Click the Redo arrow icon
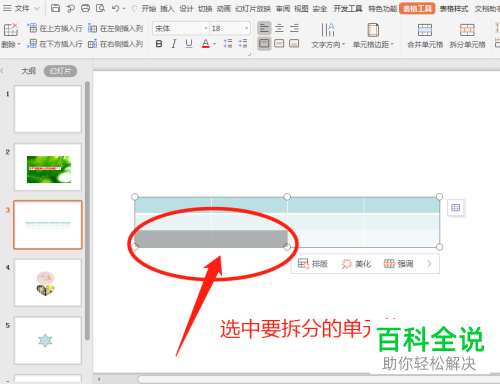This screenshot has width=500, height=384. pyautogui.click(x=134, y=9)
